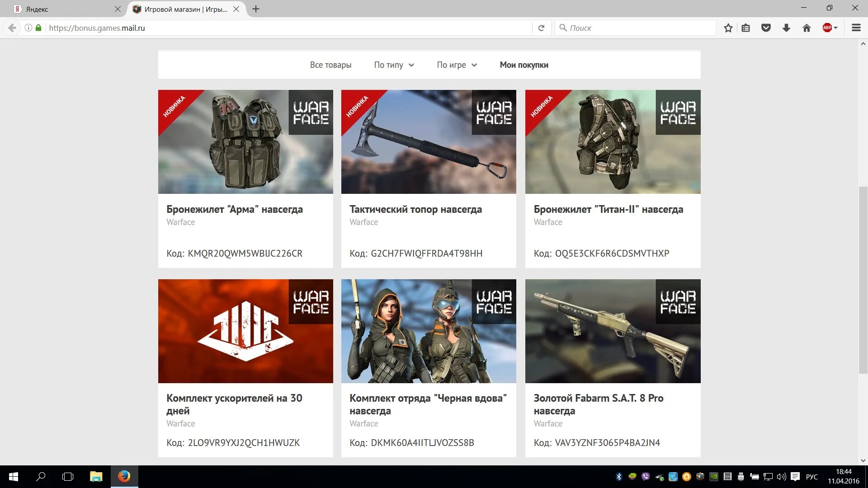Reload the page with the refresh icon
Image resolution: width=868 pixels, height=488 pixels.
click(x=541, y=28)
